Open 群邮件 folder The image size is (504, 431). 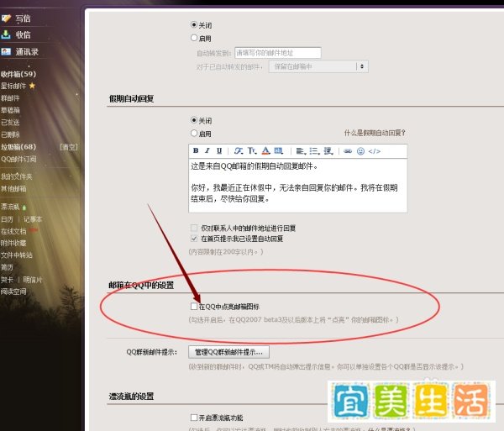point(10,98)
